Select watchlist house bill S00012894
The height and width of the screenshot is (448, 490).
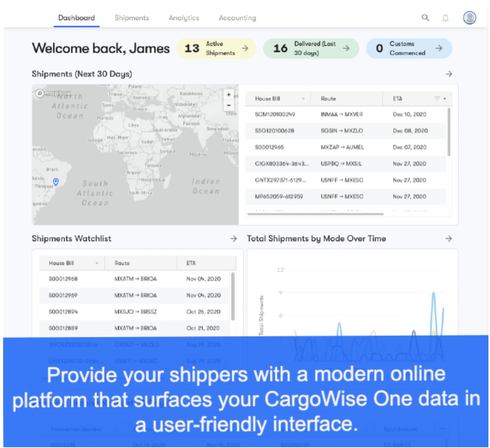pyautogui.click(x=63, y=312)
